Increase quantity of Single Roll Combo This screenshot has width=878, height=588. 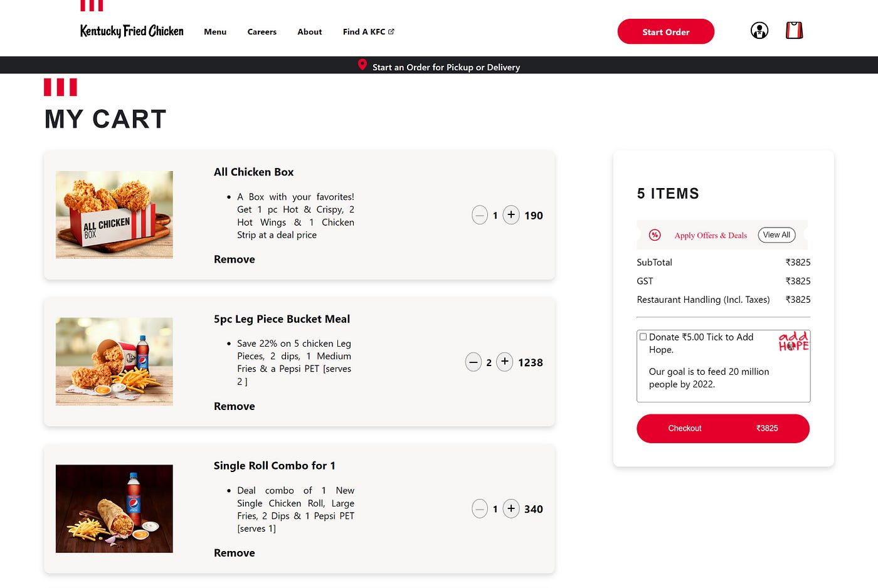pos(511,508)
